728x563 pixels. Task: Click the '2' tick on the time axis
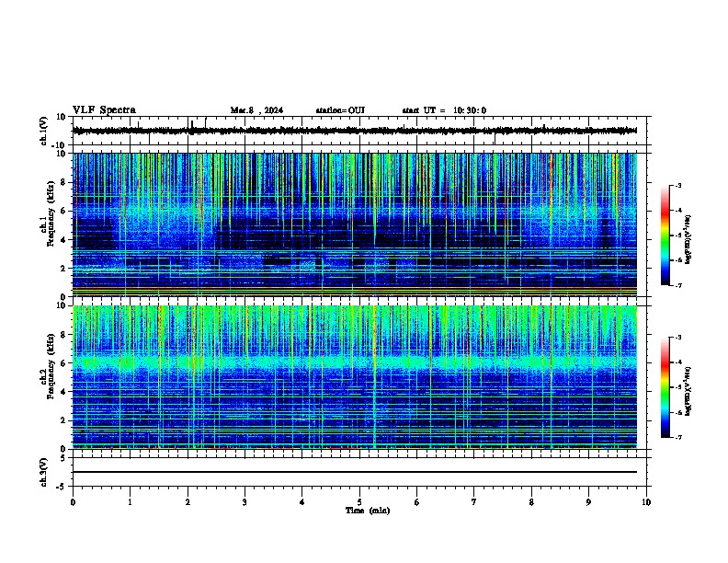(x=188, y=502)
